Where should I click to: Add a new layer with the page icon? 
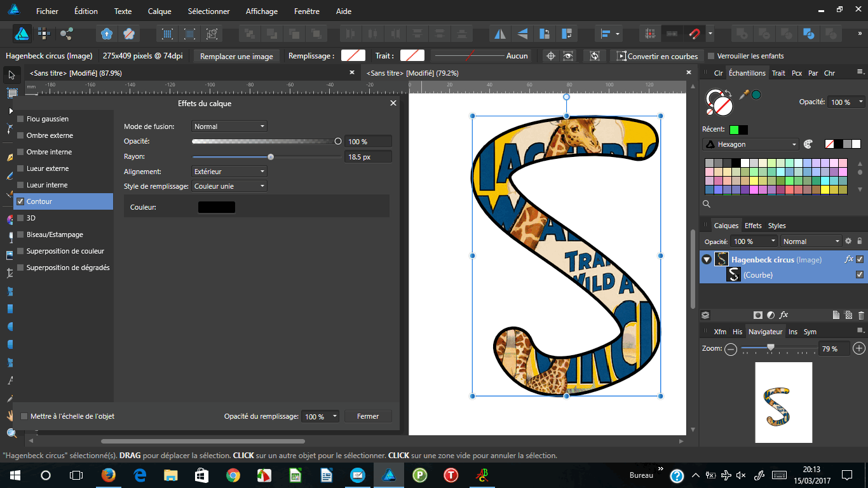click(836, 315)
